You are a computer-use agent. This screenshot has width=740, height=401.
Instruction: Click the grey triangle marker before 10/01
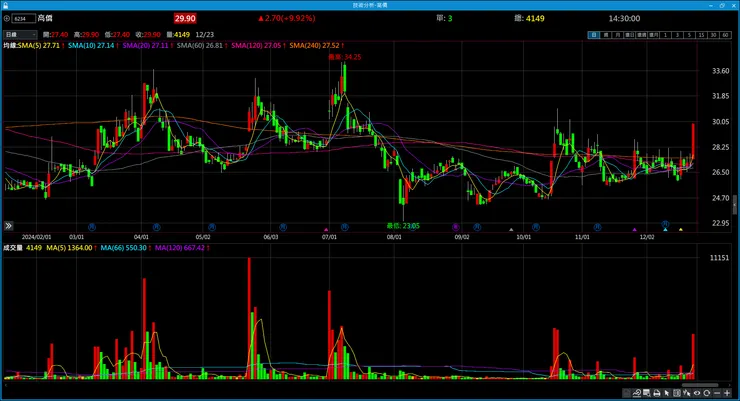point(511,229)
